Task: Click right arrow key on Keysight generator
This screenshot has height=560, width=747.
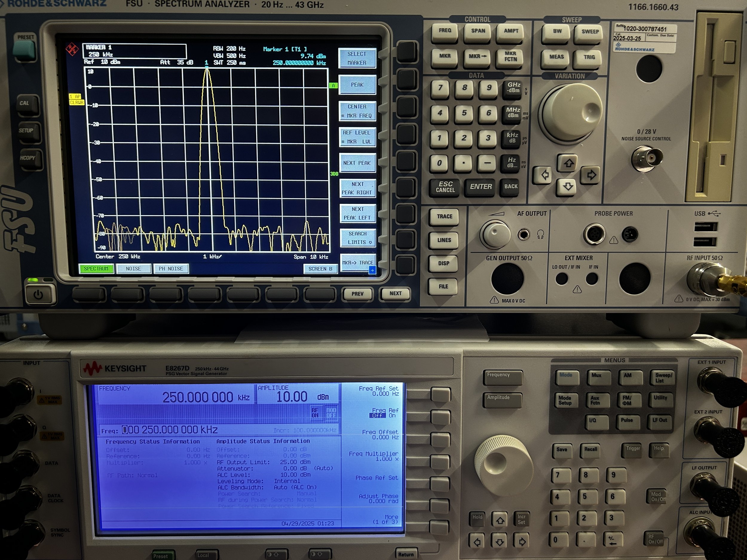Action: coord(522,541)
